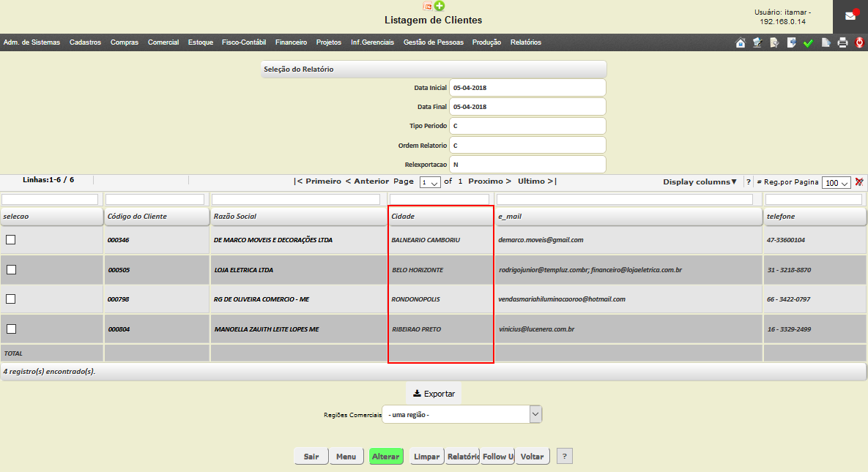
Task: Check the selection box for client 000798
Action: (x=10, y=299)
